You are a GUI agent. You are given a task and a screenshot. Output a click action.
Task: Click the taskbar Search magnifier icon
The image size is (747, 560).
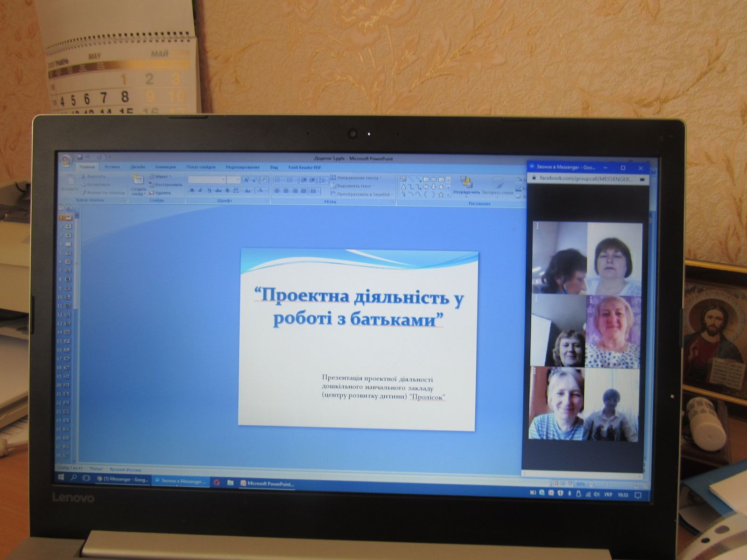[74, 477]
